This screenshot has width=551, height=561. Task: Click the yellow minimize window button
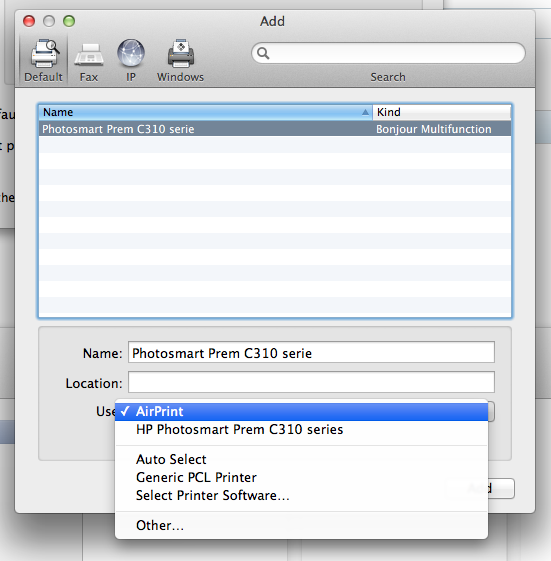49,21
